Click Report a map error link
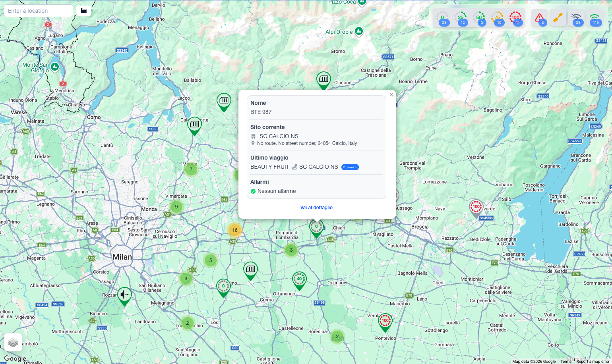The image size is (612, 364). click(593, 361)
